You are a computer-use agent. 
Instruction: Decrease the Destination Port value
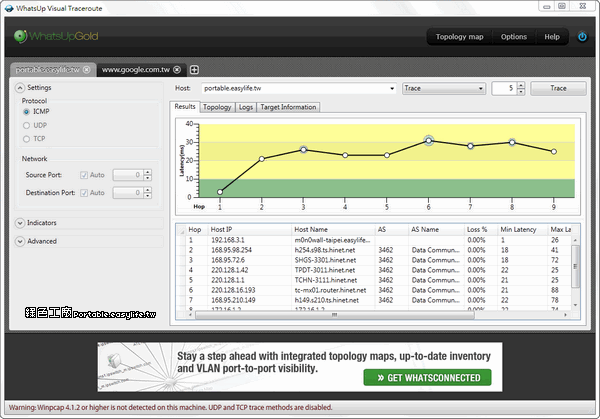(x=148, y=196)
